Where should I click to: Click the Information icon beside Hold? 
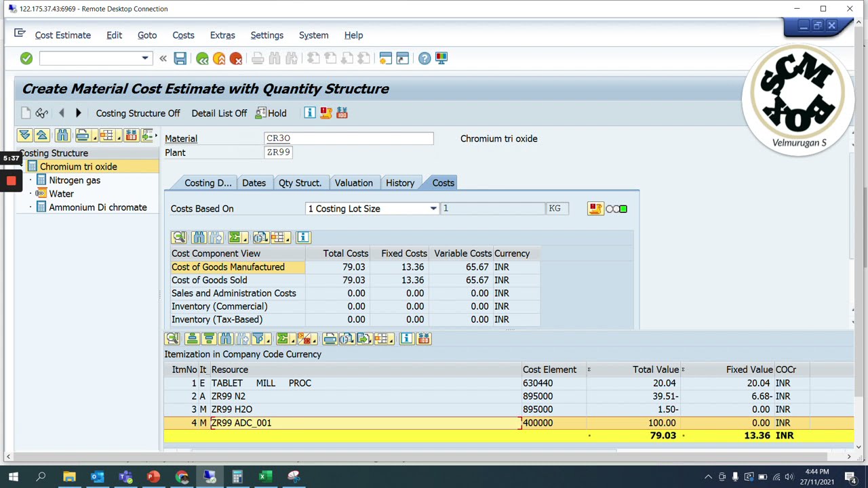tap(310, 113)
